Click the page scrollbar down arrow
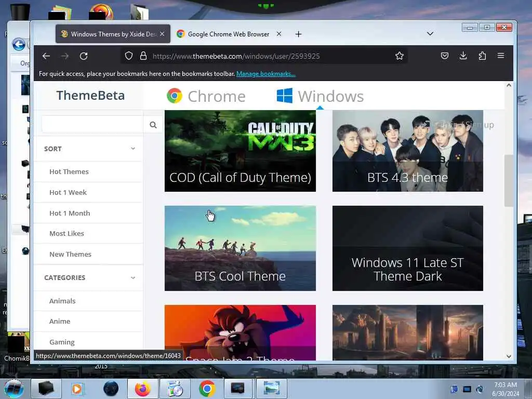 509,356
